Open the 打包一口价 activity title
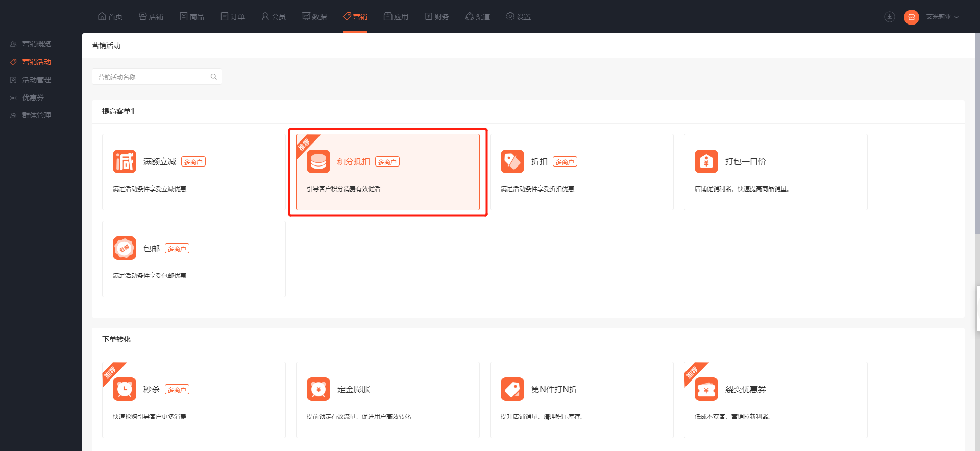 (x=746, y=161)
